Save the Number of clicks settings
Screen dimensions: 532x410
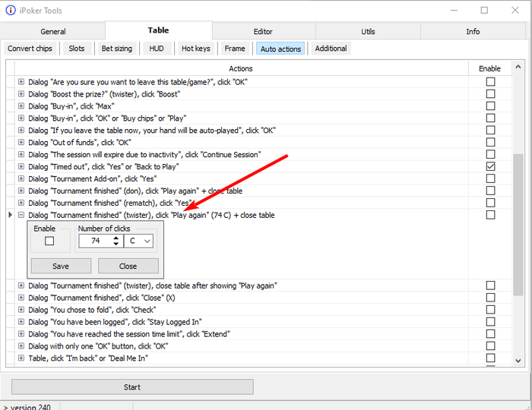(x=61, y=266)
